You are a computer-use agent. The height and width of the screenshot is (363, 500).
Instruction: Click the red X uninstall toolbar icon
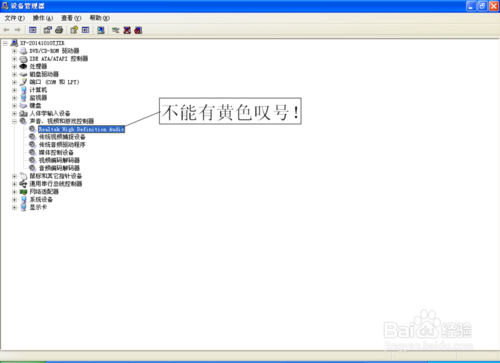pos(127,30)
